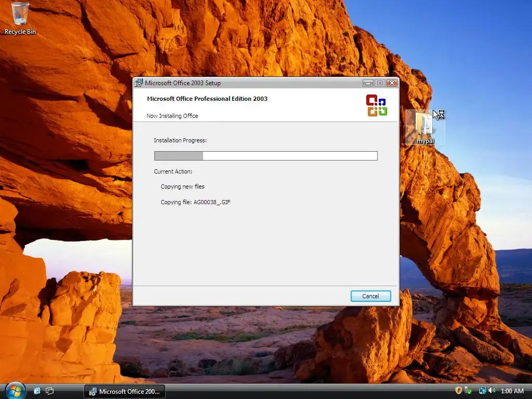Click the 'Installation Progress:' label
Image resolution: width=532 pixels, height=399 pixels.
coord(180,140)
